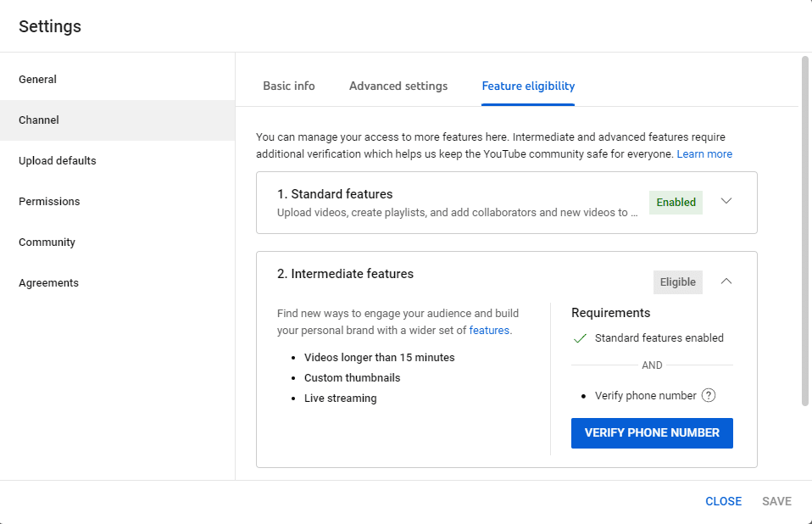Select Channel in the settings sidebar
Image resolution: width=812 pixels, height=524 pixels.
coord(118,120)
